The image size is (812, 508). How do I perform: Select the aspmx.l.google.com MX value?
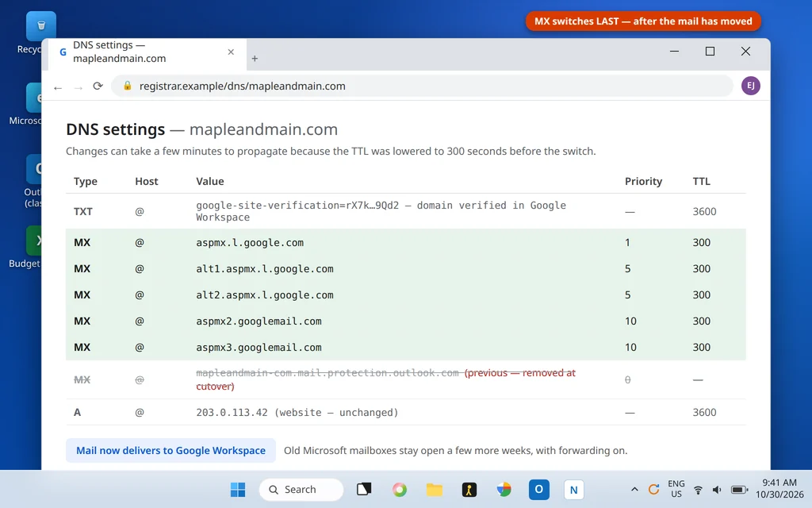(250, 243)
